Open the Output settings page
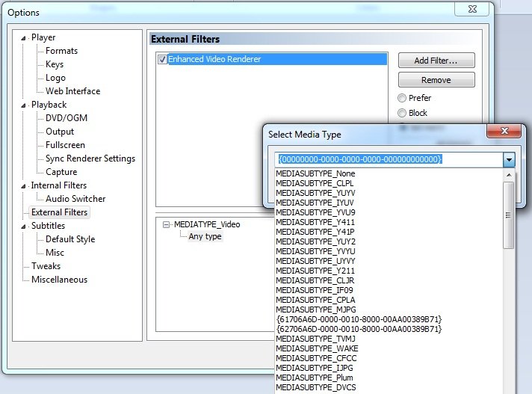The height and width of the screenshot is (394, 532). click(60, 132)
